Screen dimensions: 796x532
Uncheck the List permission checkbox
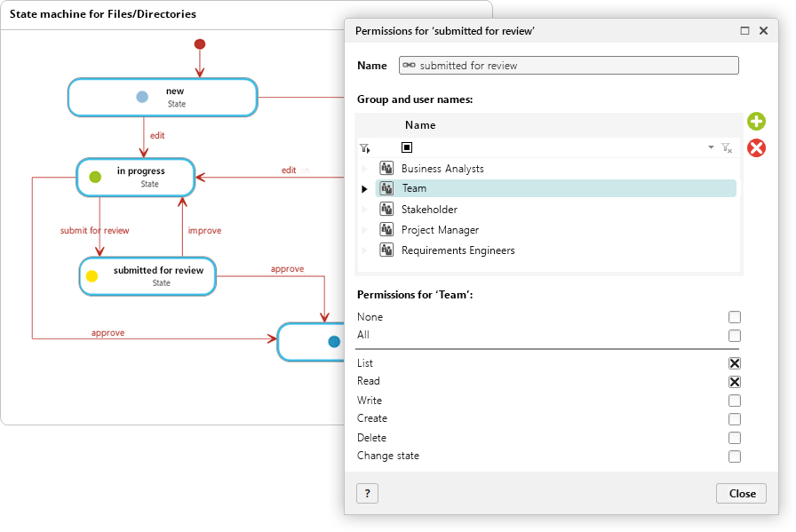click(x=735, y=363)
